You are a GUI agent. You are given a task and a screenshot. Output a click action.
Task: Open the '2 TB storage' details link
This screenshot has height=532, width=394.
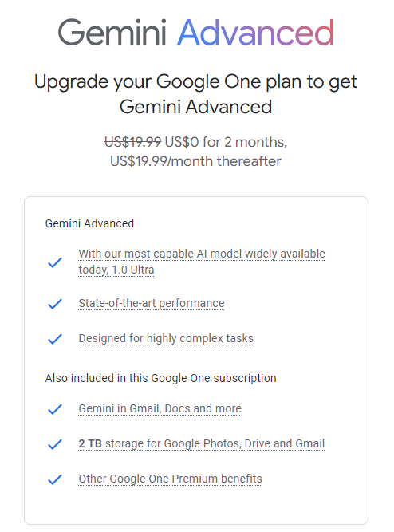pos(202,443)
